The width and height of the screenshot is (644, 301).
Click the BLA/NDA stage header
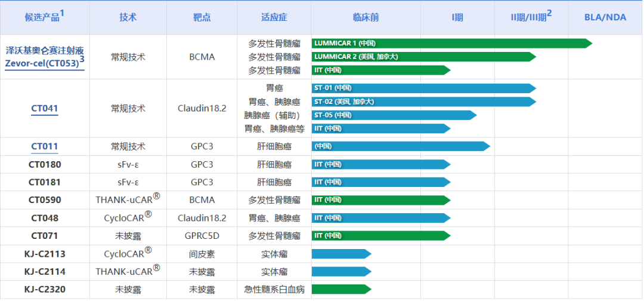coord(605,17)
